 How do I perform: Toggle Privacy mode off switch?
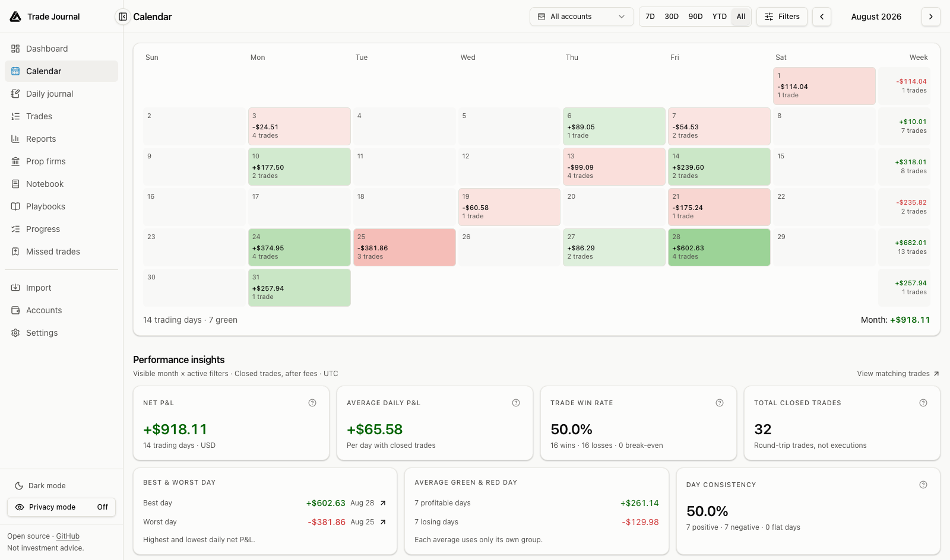tap(61, 507)
